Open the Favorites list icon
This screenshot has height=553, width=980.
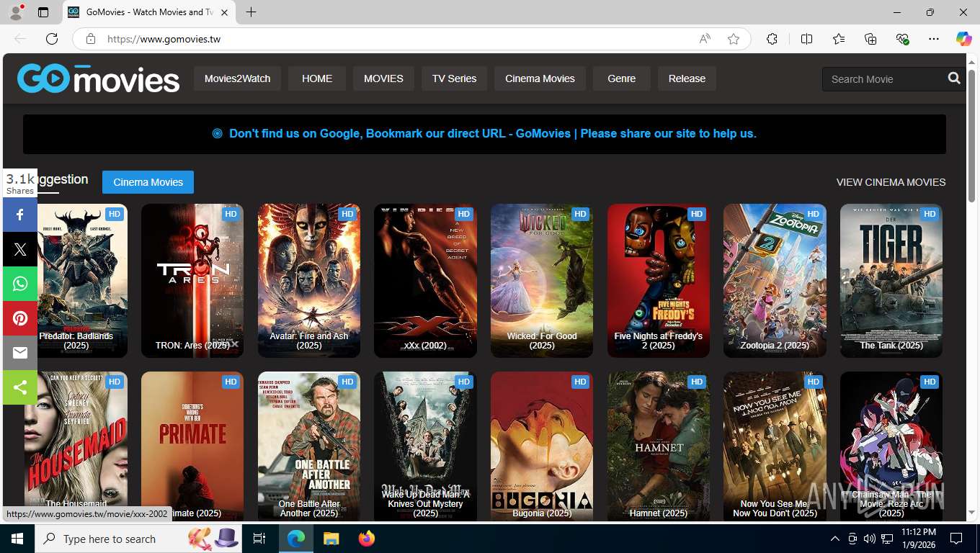click(839, 39)
